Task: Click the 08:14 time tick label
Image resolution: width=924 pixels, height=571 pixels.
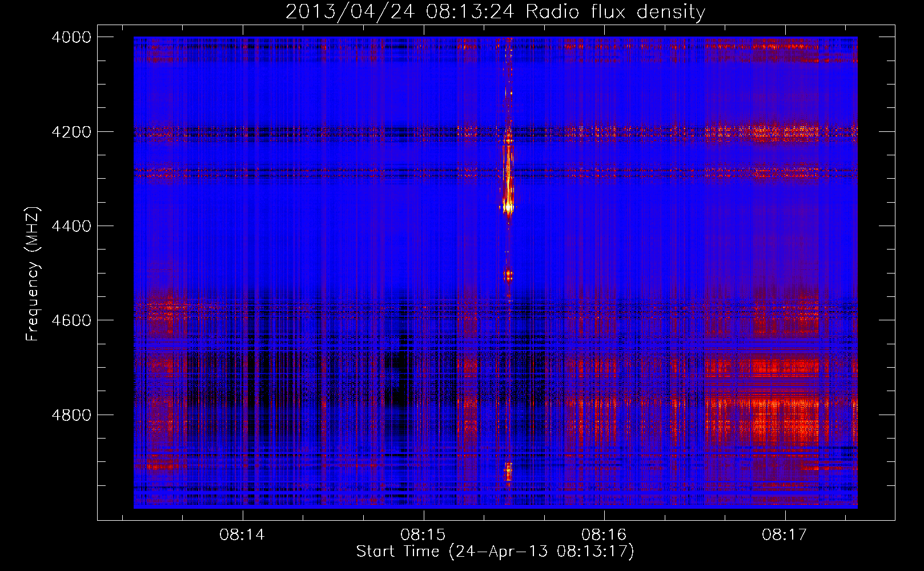Action: tap(242, 535)
